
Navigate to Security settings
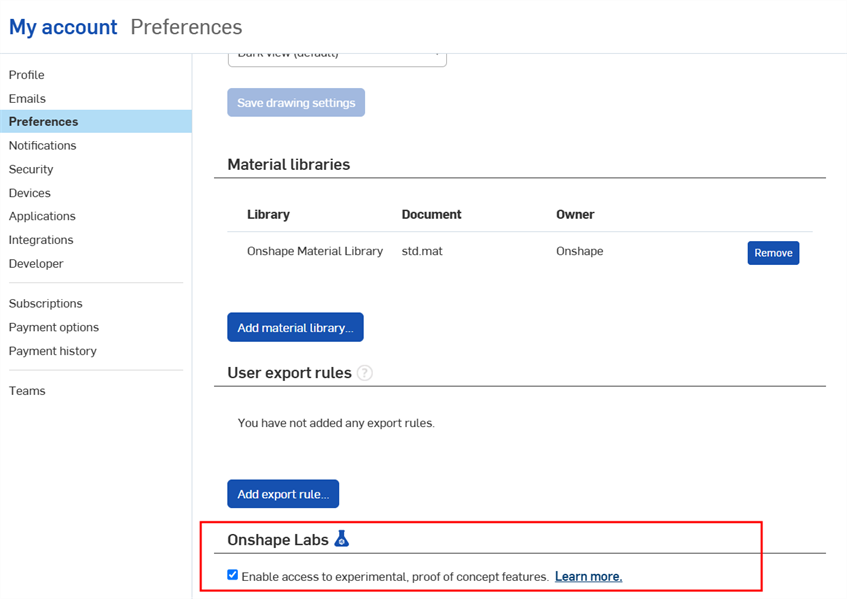(31, 169)
